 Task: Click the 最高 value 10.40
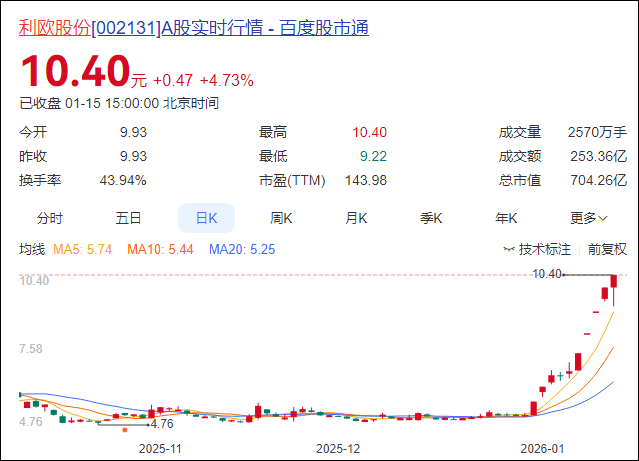(369, 132)
